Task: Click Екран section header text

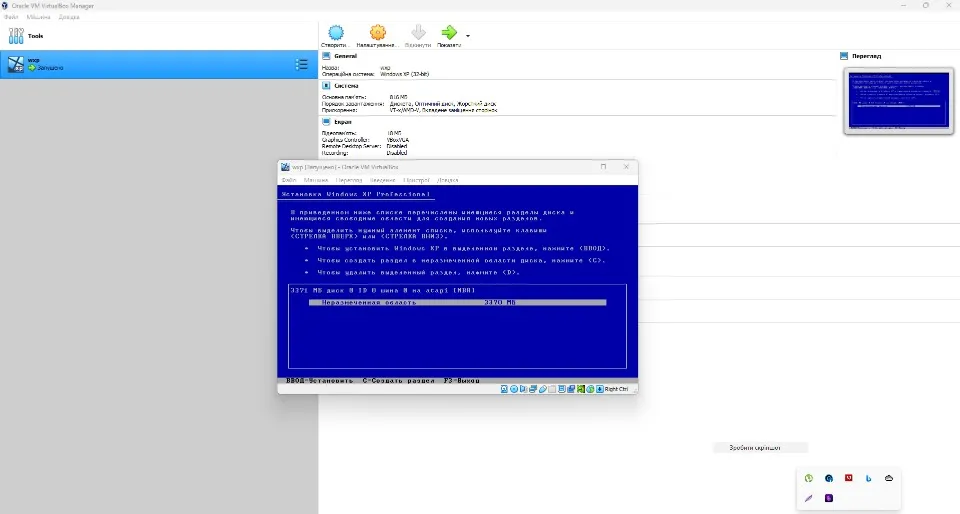Action: click(x=343, y=122)
